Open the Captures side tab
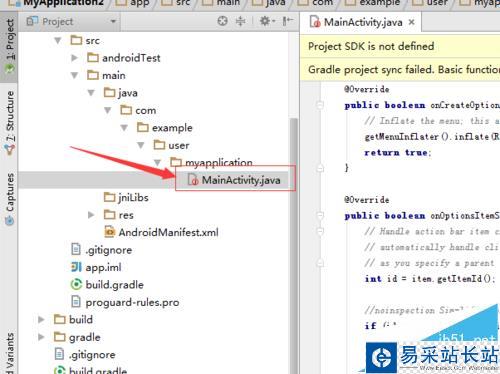Viewport: 500px width, 374px height. coord(10,199)
